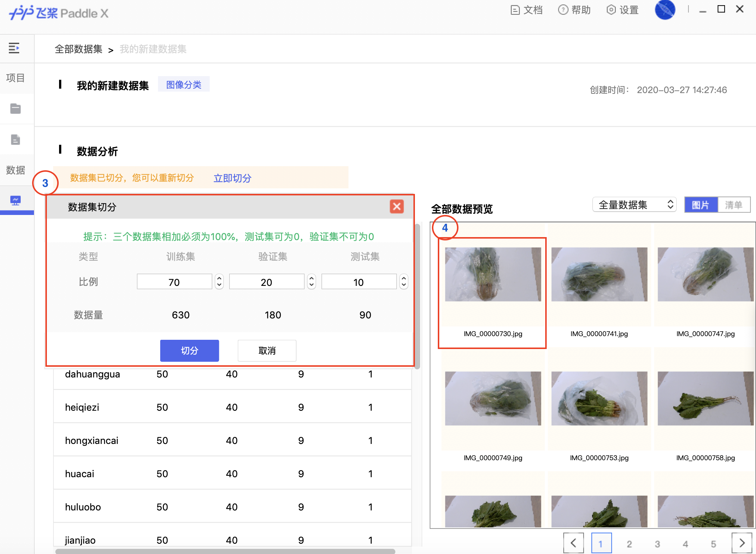This screenshot has width=756, height=554.
Task: Open the 项目 (Project) panel icon
Action: [x=17, y=76]
